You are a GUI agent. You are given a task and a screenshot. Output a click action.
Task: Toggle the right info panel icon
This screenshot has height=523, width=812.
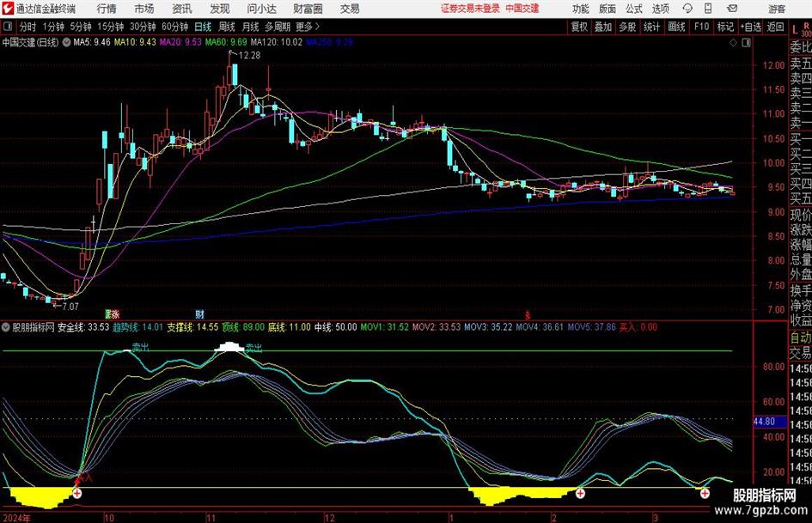pyautogui.click(x=746, y=43)
